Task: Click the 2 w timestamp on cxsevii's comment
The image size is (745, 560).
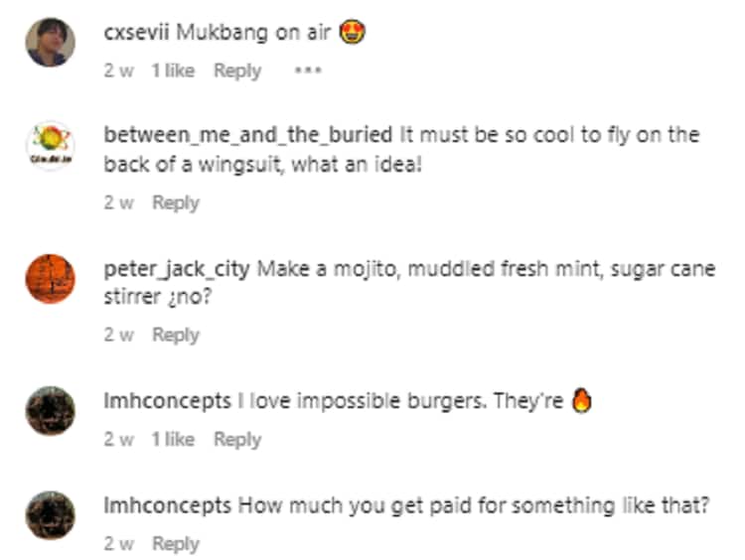Action: [x=119, y=71]
